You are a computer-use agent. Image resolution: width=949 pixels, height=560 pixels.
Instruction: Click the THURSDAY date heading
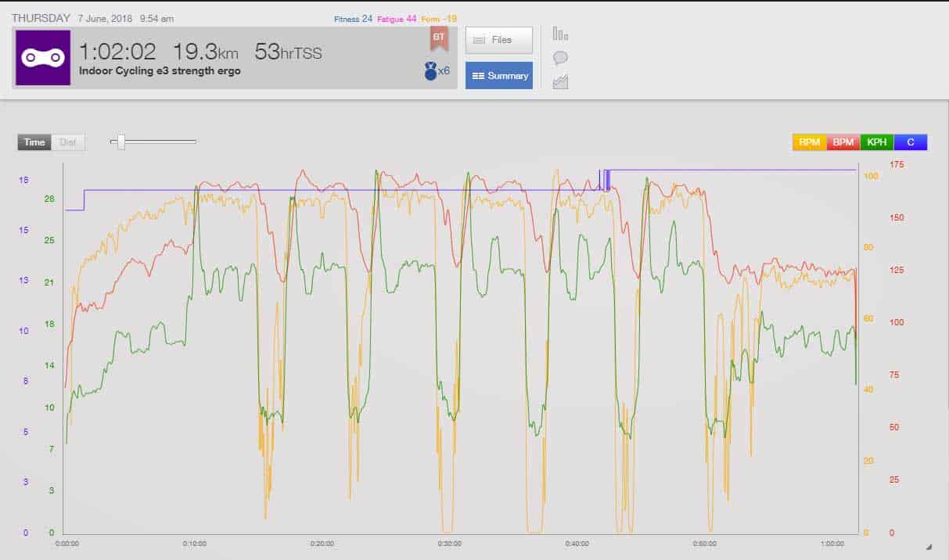coord(41,17)
